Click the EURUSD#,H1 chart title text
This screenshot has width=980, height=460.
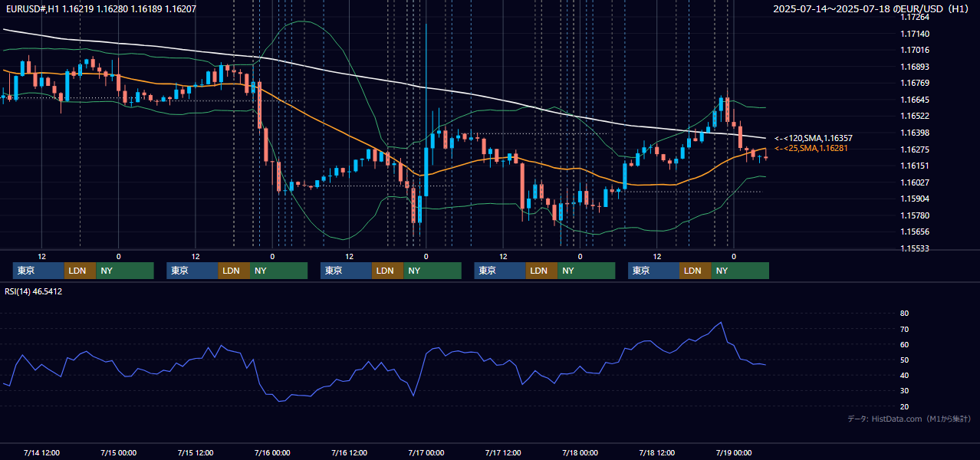click(x=100, y=9)
